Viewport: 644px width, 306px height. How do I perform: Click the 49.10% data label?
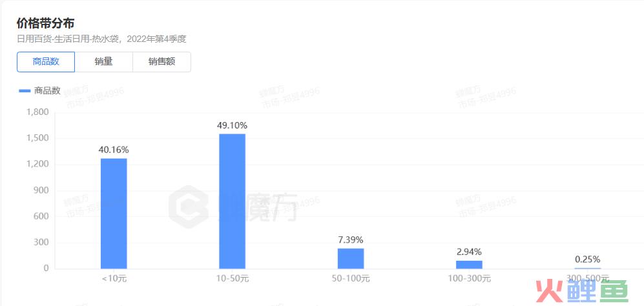click(x=232, y=125)
